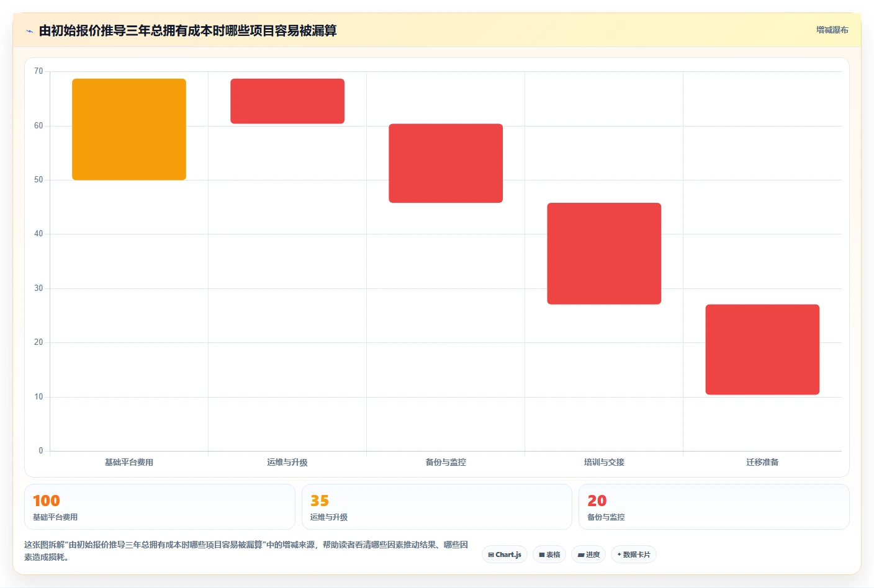Click the y-axis tick label 10
The image size is (874, 588).
pyautogui.click(x=38, y=397)
